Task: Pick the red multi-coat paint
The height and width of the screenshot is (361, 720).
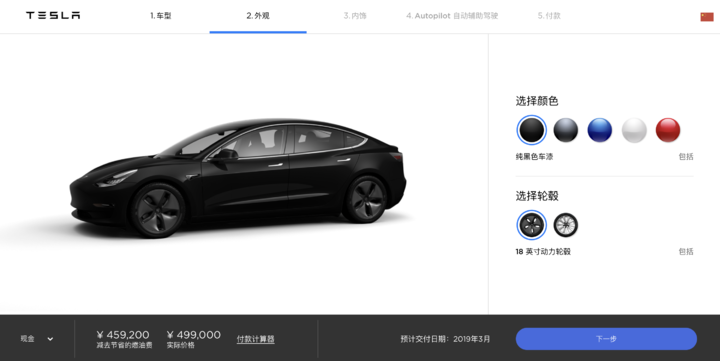Action: coord(668,130)
